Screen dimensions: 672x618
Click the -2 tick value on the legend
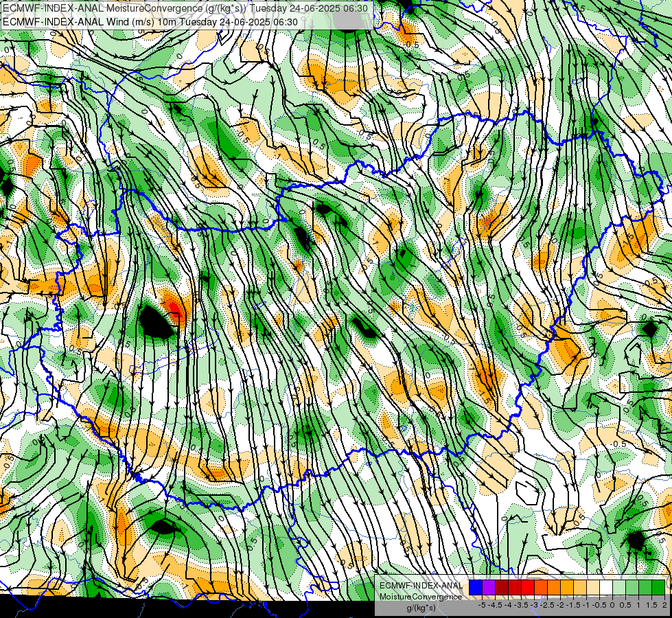point(561,605)
